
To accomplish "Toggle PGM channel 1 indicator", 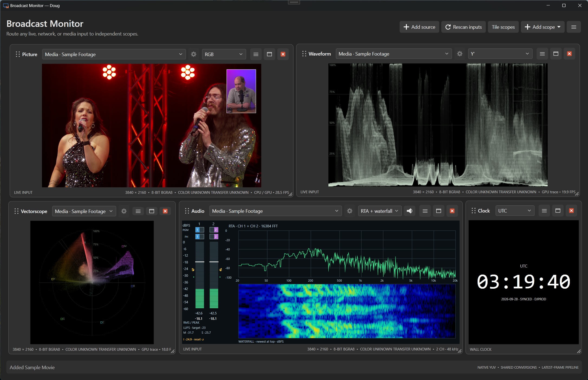I will pos(200,230).
